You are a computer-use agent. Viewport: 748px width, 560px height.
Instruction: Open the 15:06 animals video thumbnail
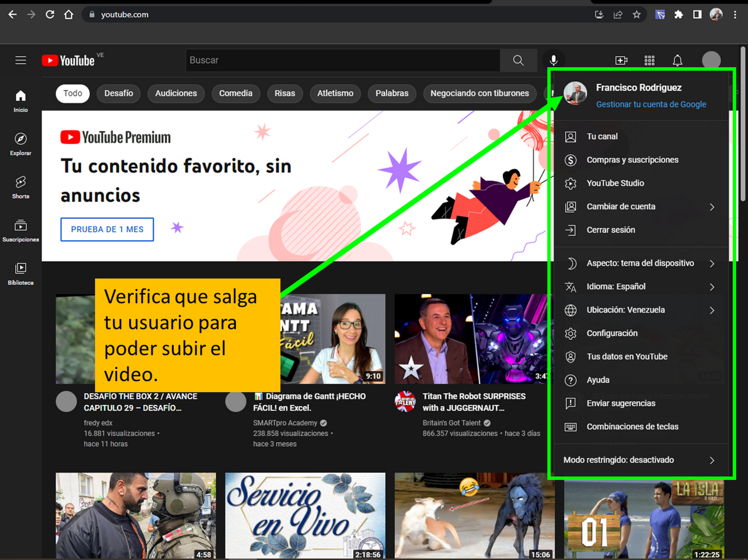(475, 516)
